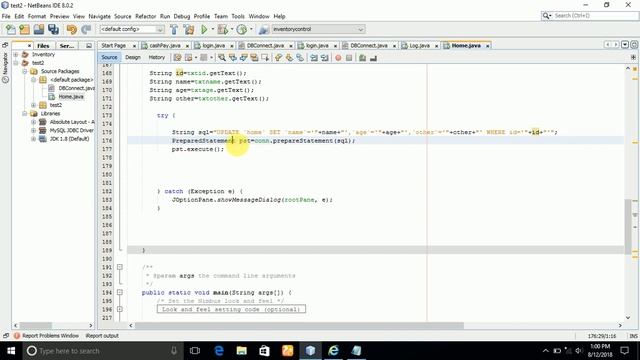Screen dimensions: 640x360
Task: Open the inventorycontrol dropdown
Action: 318,29
